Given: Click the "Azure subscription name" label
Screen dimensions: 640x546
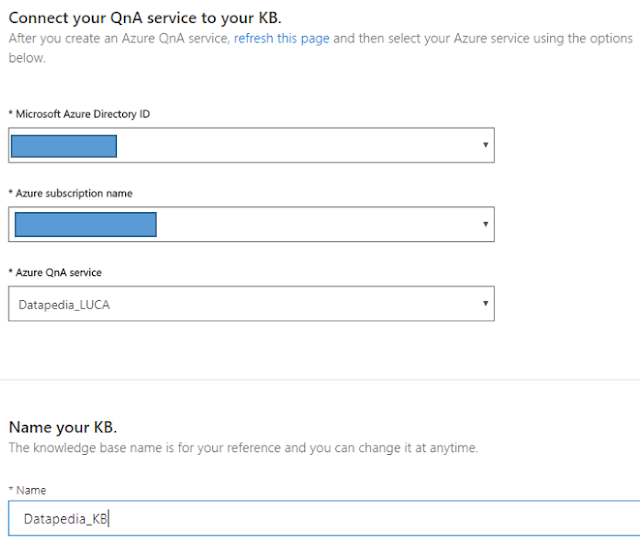Looking at the screenshot, I should coord(70,193).
